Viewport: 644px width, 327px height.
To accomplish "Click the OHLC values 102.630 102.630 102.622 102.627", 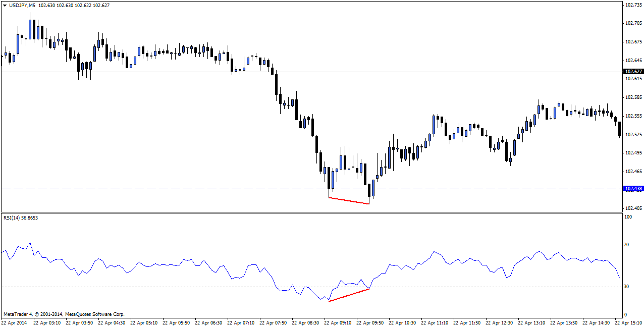I will click(x=74, y=5).
